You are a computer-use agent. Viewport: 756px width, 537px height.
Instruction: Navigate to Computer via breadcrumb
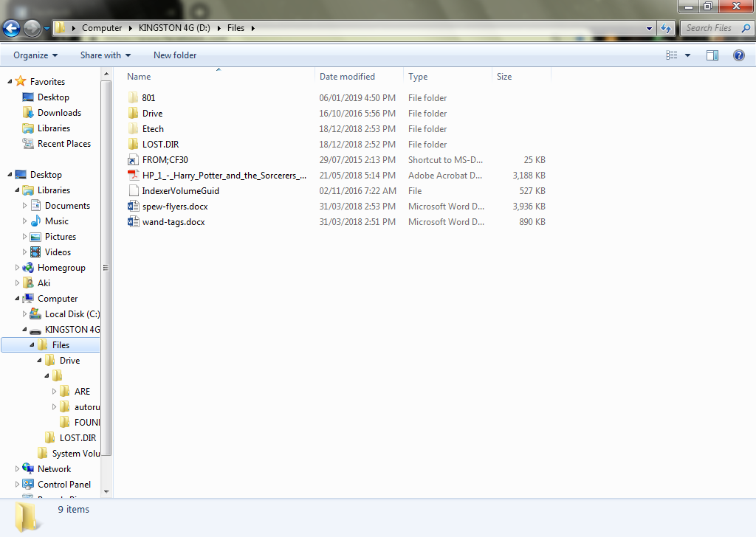[100, 27]
